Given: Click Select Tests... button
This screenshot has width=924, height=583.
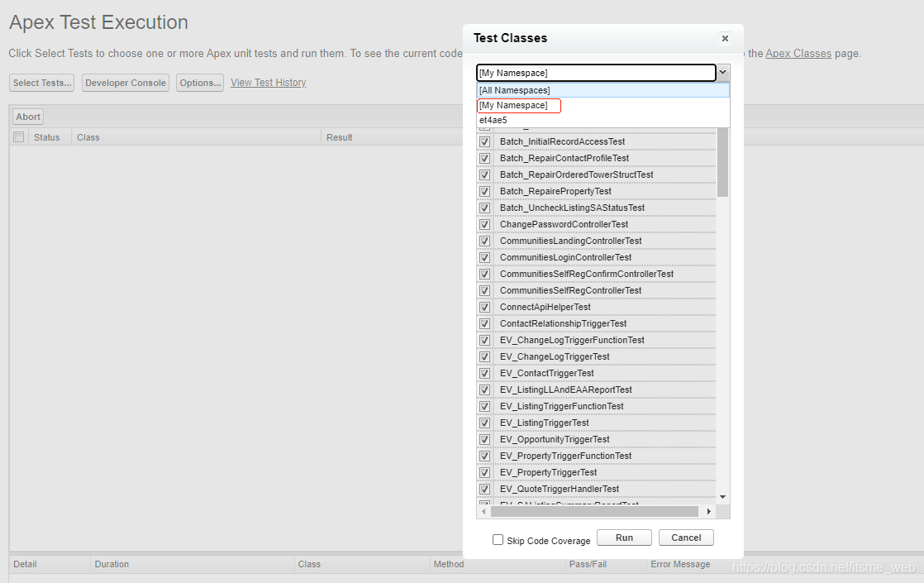Looking at the screenshot, I should pos(42,83).
